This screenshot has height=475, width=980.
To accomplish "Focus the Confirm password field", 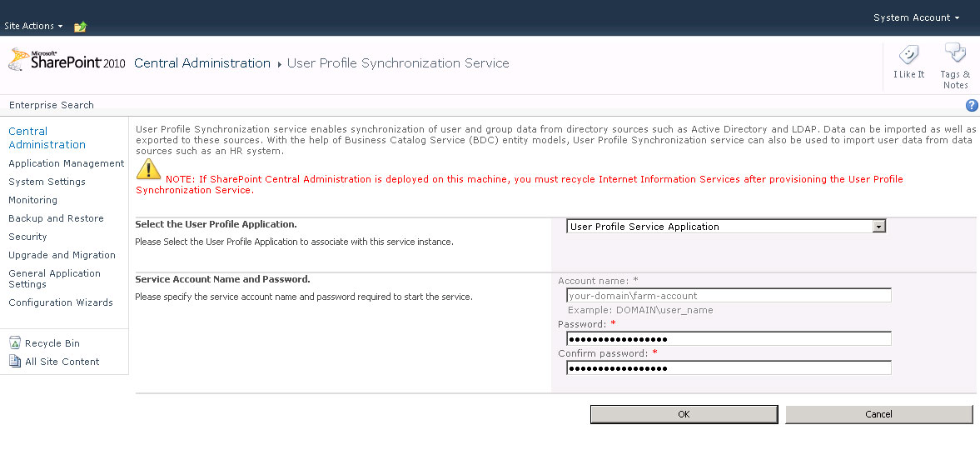I will (x=729, y=368).
